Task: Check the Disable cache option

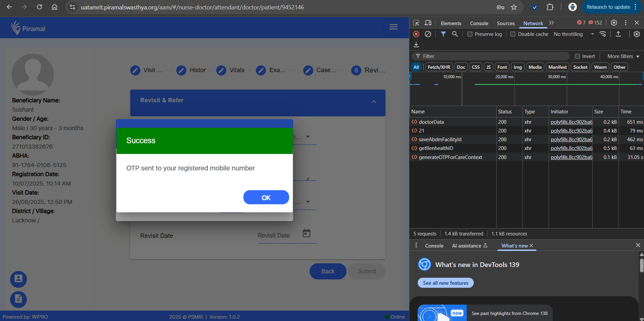Action: [x=513, y=34]
